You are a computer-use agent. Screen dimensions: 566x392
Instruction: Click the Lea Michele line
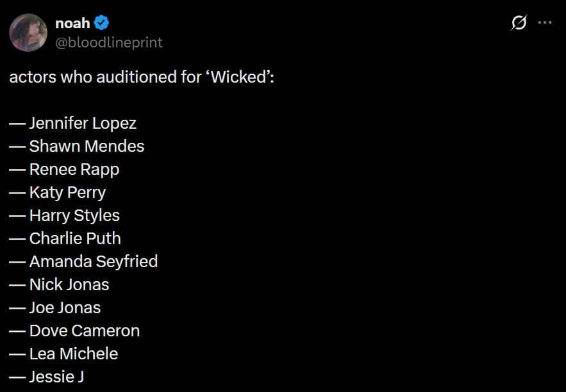[x=73, y=354]
